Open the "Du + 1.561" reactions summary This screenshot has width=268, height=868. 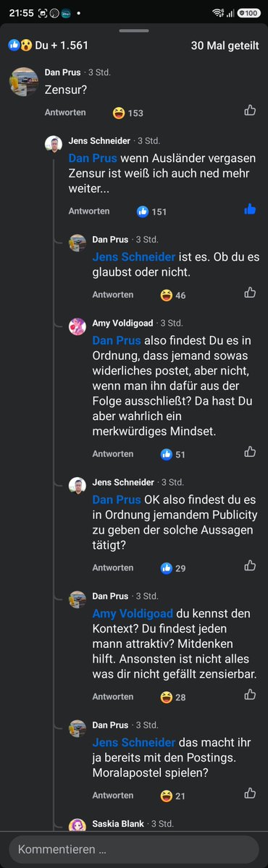tap(49, 46)
